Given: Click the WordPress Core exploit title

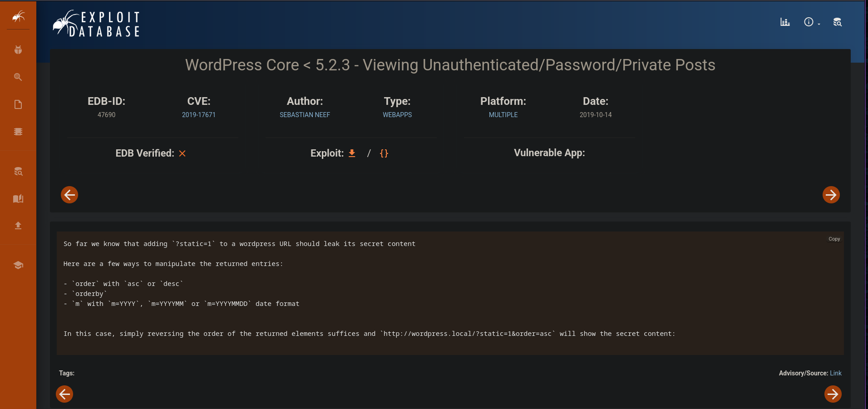Looking at the screenshot, I should point(450,65).
